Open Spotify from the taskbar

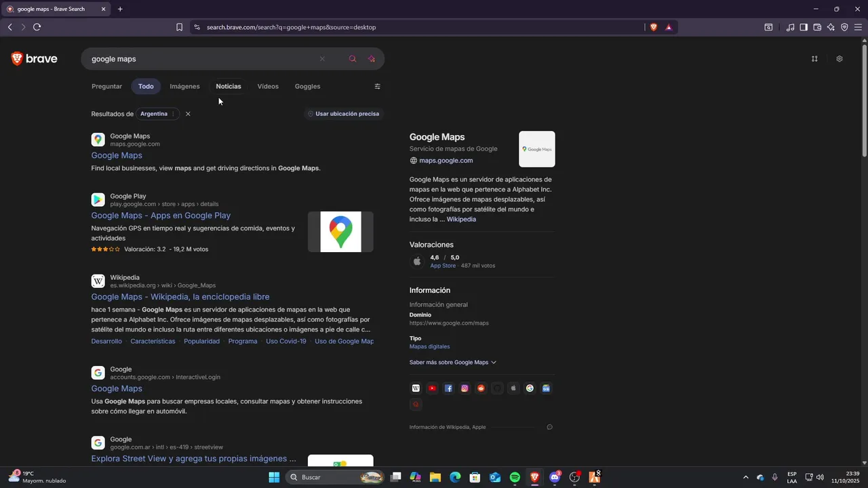coord(515,477)
